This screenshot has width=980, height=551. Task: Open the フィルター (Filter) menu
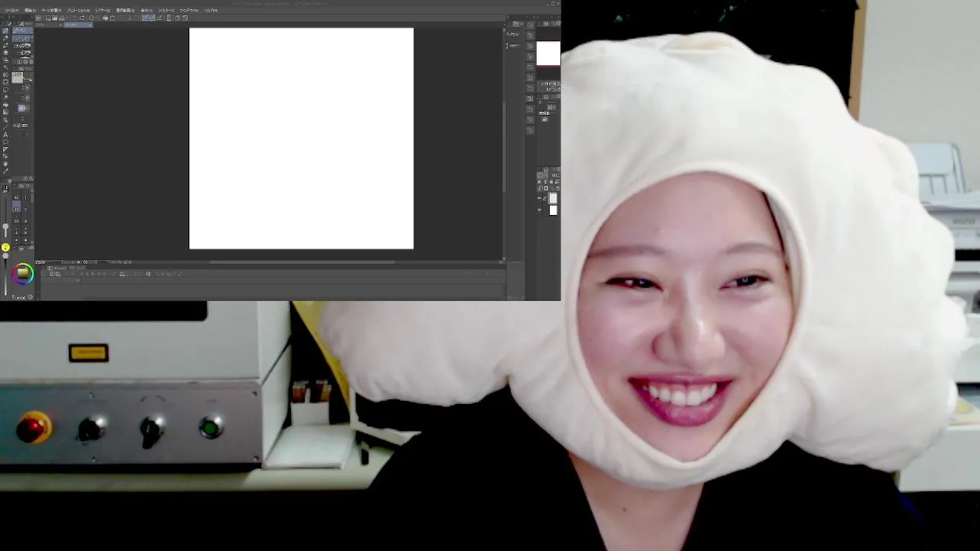pos(166,11)
